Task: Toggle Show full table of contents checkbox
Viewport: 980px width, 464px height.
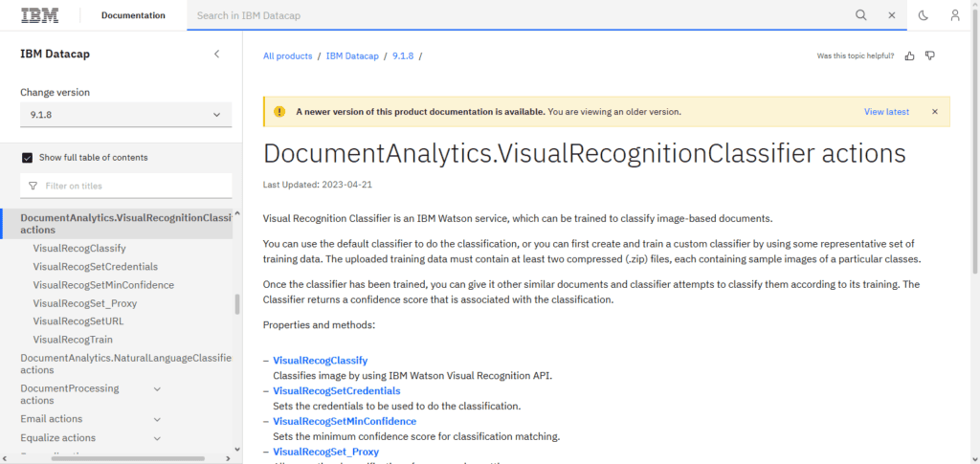Action: 27,158
